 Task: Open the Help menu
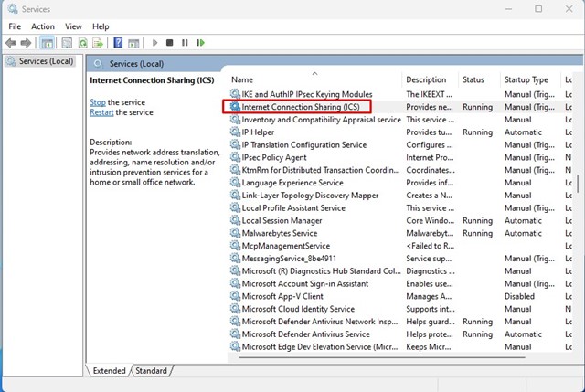pos(101,26)
